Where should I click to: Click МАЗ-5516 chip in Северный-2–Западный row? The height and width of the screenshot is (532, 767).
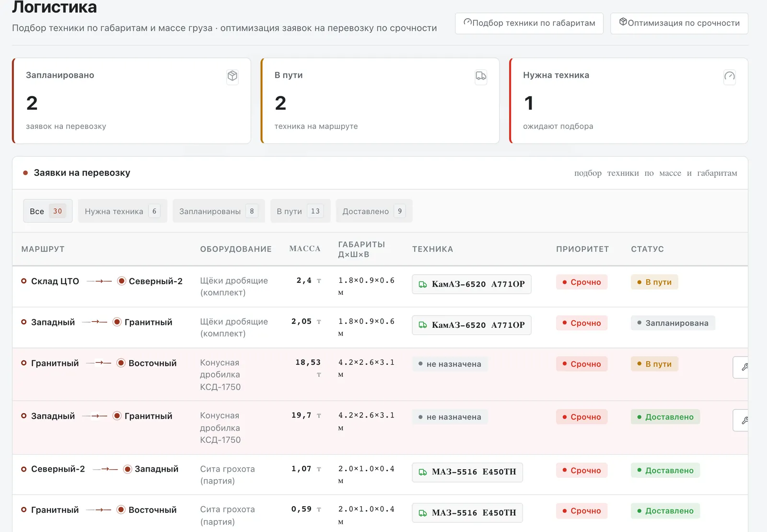coord(467,472)
